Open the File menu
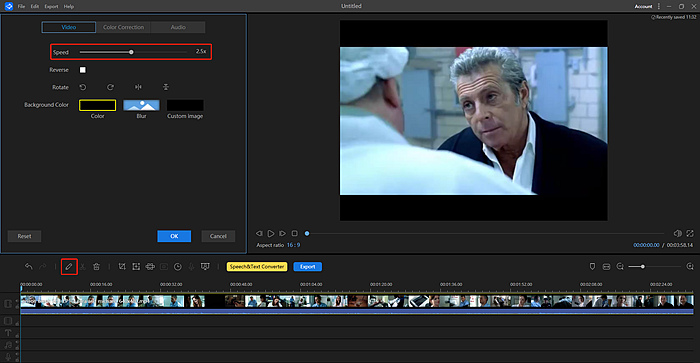The width and height of the screenshot is (700, 363). coord(21,6)
